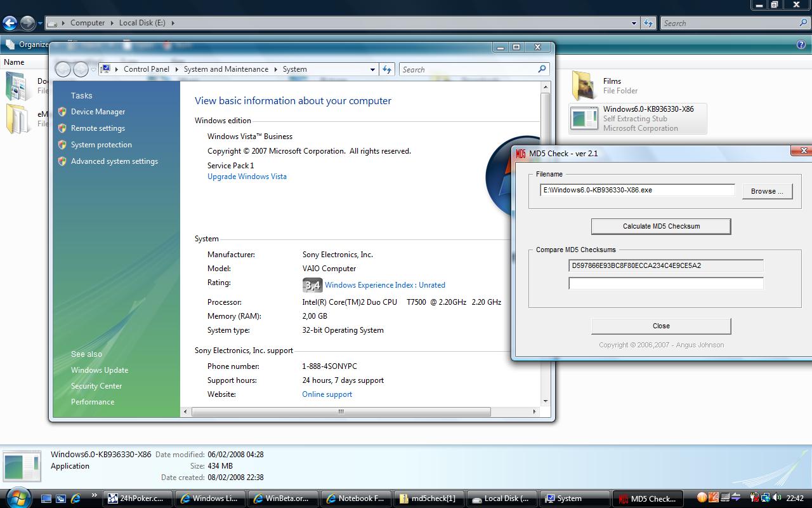This screenshot has width=812, height=508.
Task: Click Switch between windows in Quick Launch
Action: click(x=61, y=498)
